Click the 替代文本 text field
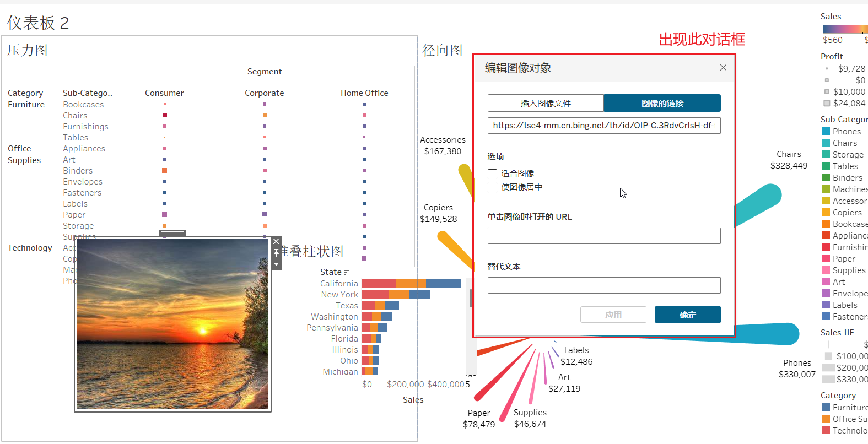This screenshot has width=868, height=444. click(x=604, y=285)
